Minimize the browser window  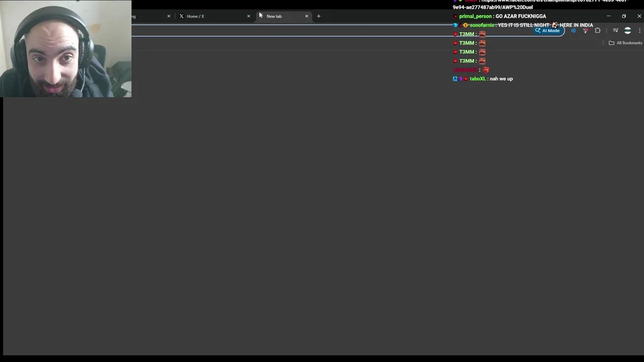(x=608, y=16)
